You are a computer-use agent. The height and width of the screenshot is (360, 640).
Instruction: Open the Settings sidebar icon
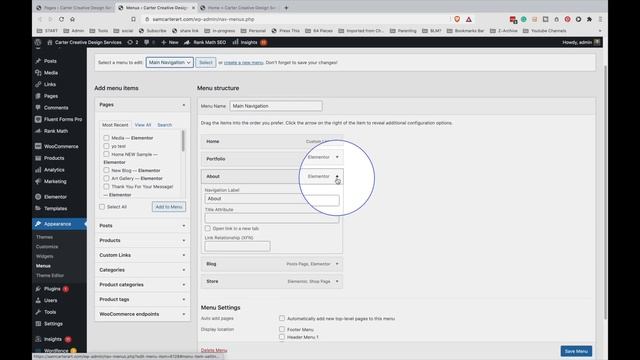38,324
